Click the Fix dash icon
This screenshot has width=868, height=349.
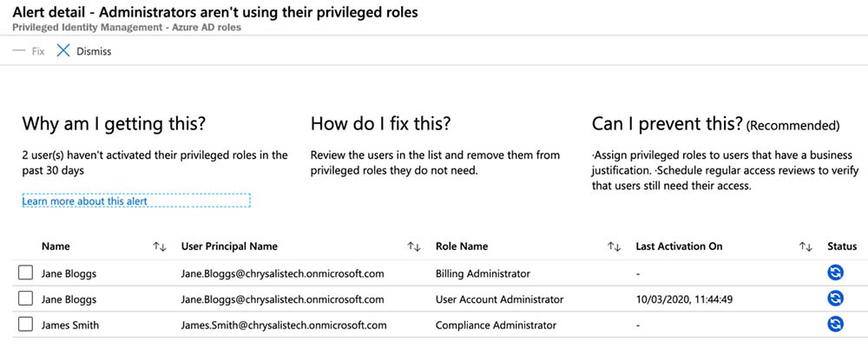tap(19, 51)
